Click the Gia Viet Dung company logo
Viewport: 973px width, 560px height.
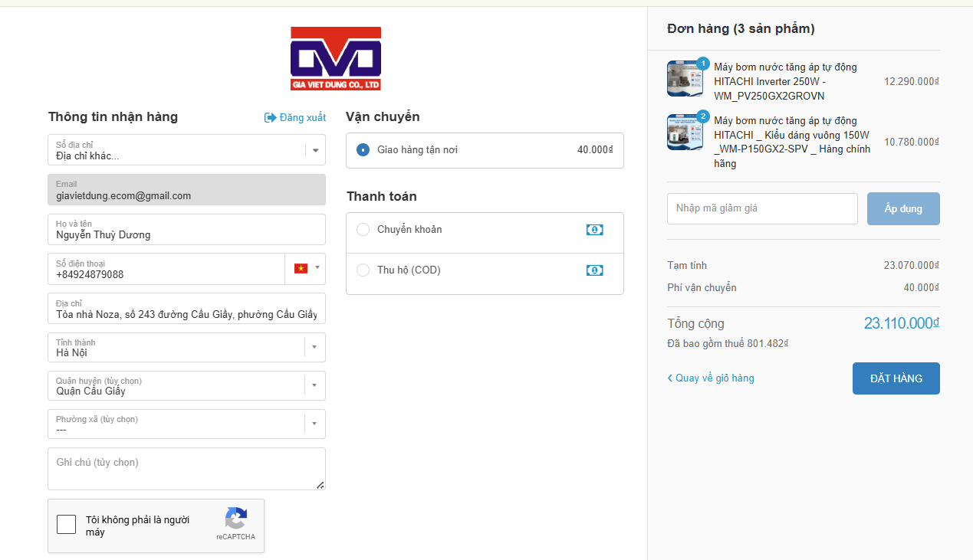click(x=336, y=59)
